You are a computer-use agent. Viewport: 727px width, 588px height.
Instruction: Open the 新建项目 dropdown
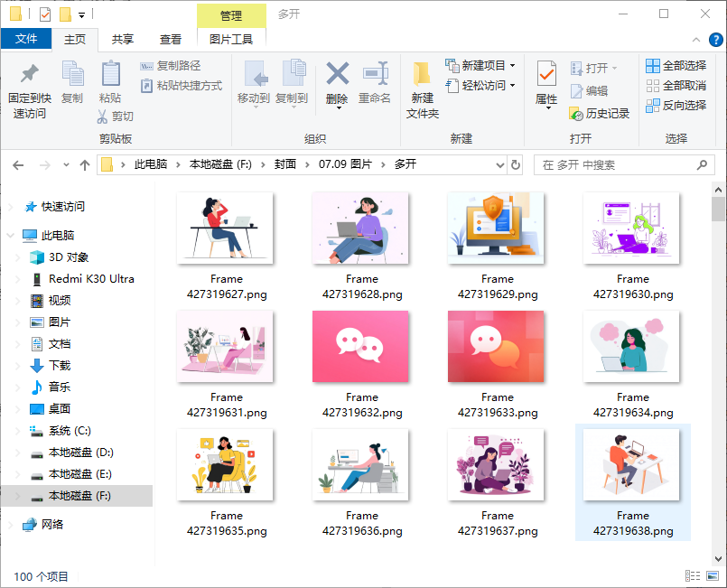(480, 66)
